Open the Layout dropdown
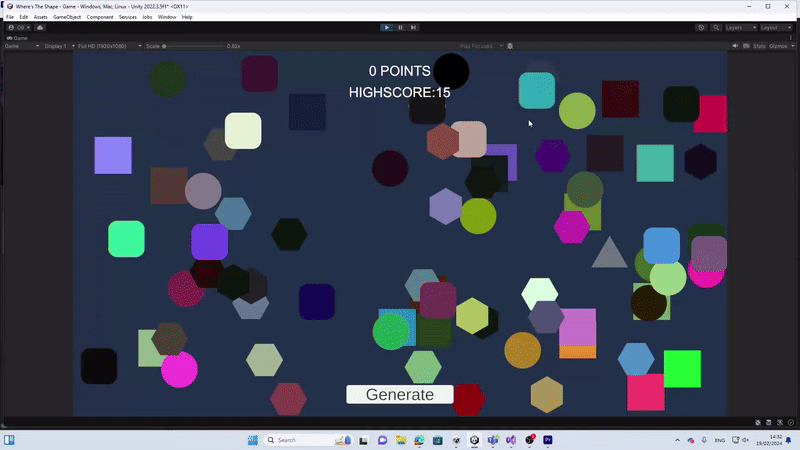This screenshot has width=800, height=450. tap(775, 27)
